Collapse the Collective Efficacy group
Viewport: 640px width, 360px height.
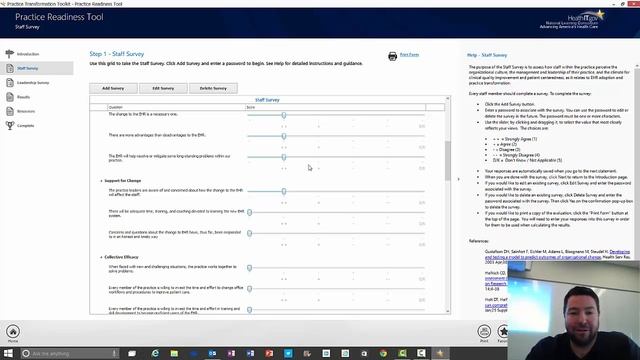(x=101, y=257)
